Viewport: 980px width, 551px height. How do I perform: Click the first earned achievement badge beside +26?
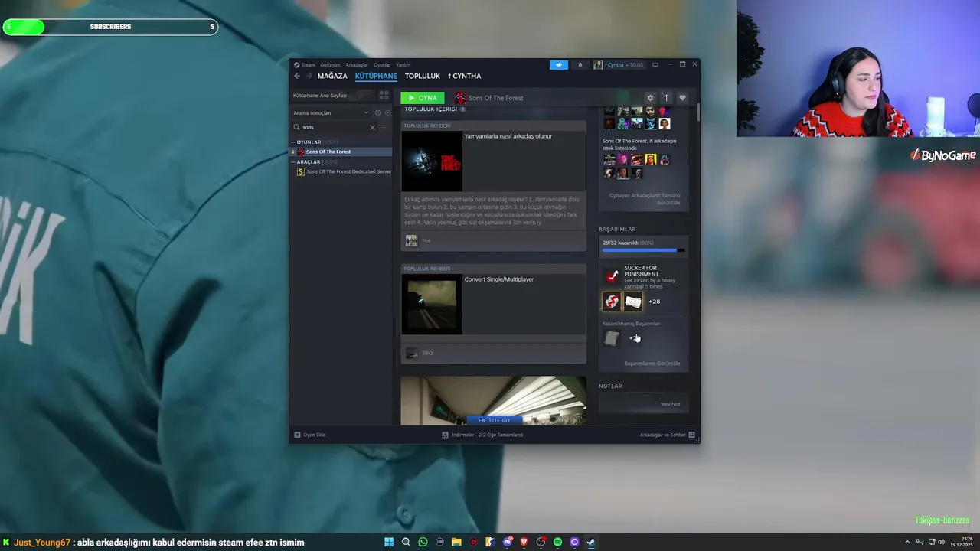point(612,302)
